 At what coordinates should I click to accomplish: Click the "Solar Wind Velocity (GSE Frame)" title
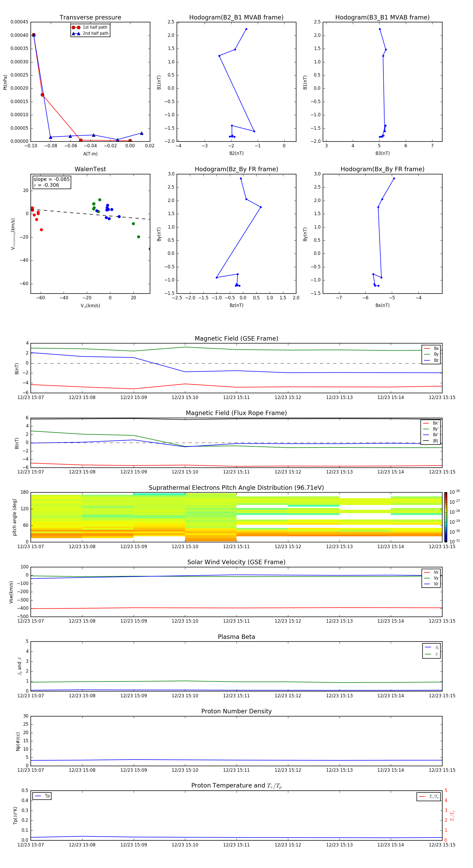coord(236,562)
